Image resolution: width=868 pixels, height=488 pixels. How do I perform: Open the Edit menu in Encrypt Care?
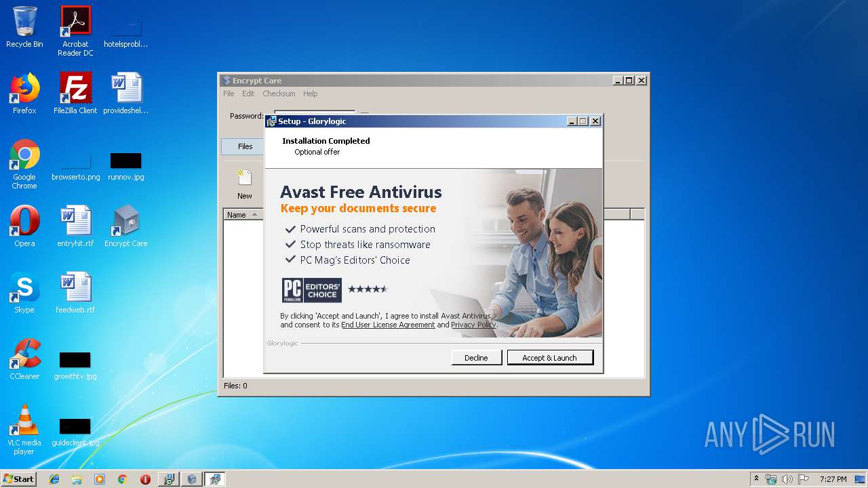(x=248, y=94)
